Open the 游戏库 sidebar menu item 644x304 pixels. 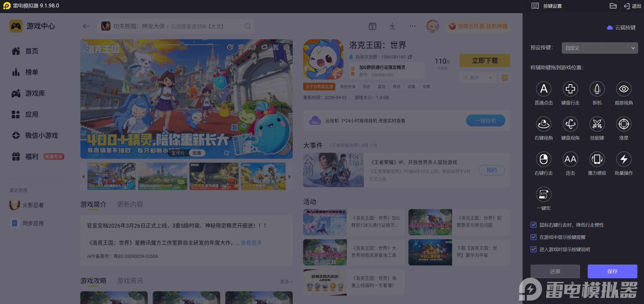pyautogui.click(x=35, y=93)
